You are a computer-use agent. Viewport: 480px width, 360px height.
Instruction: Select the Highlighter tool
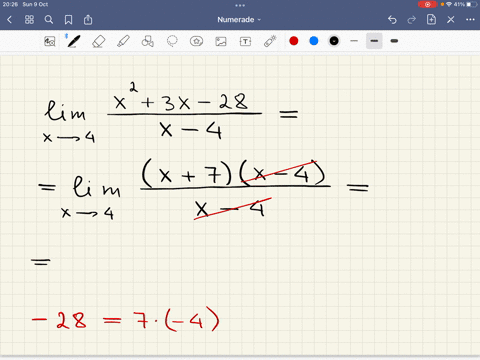[123, 41]
